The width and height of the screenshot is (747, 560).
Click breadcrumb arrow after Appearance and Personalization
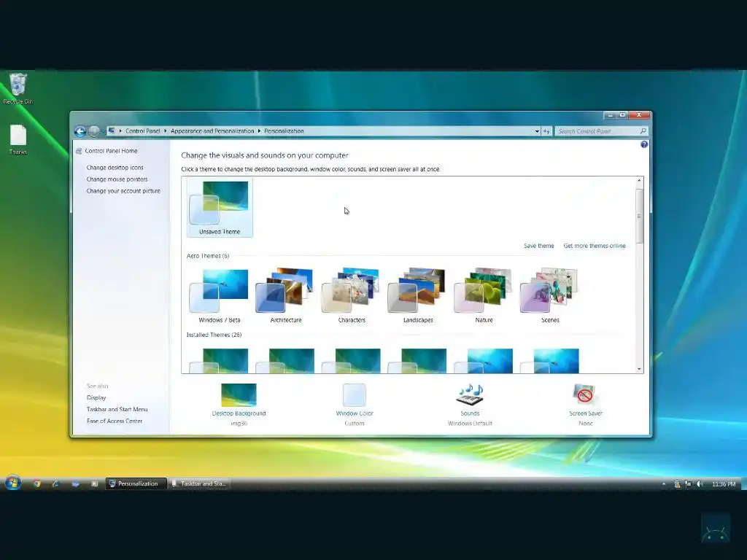coord(259,131)
